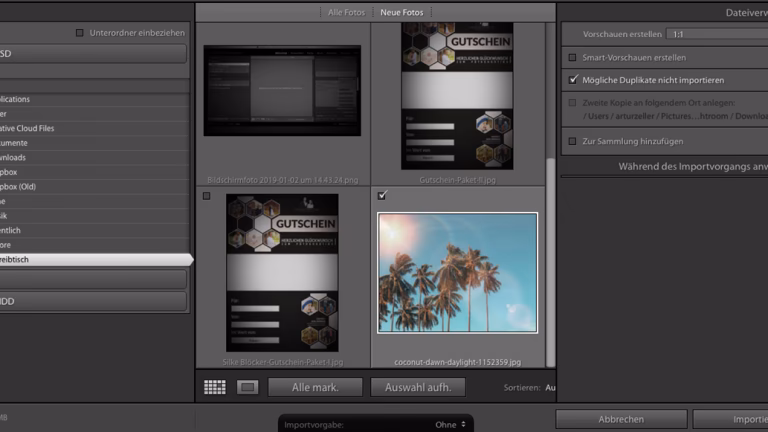Check Zur Sammlung hinzufügen option
This screenshot has width=768, height=432.
[x=573, y=141]
